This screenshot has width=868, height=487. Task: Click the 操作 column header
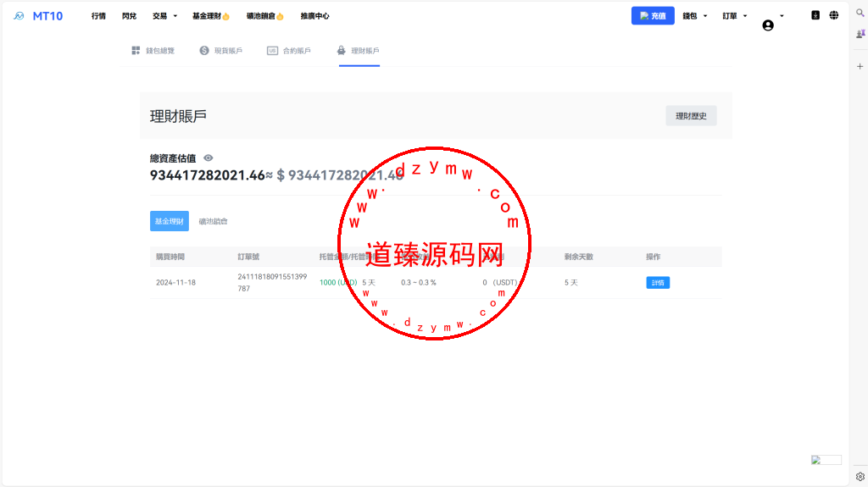click(654, 257)
